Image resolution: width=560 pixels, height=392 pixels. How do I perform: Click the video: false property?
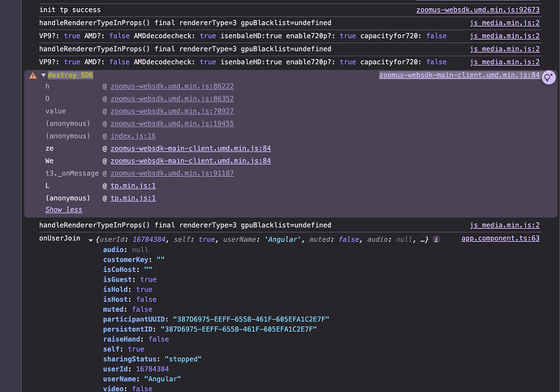127,389
